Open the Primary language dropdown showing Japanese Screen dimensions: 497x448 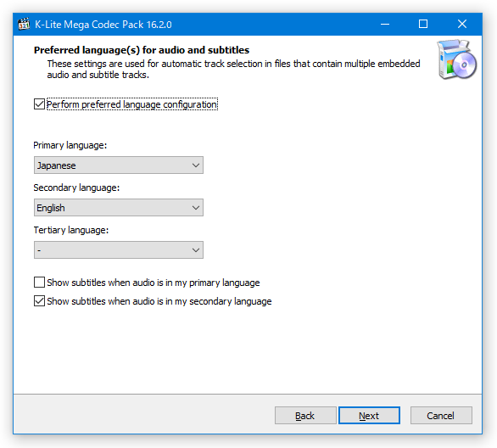click(x=119, y=165)
